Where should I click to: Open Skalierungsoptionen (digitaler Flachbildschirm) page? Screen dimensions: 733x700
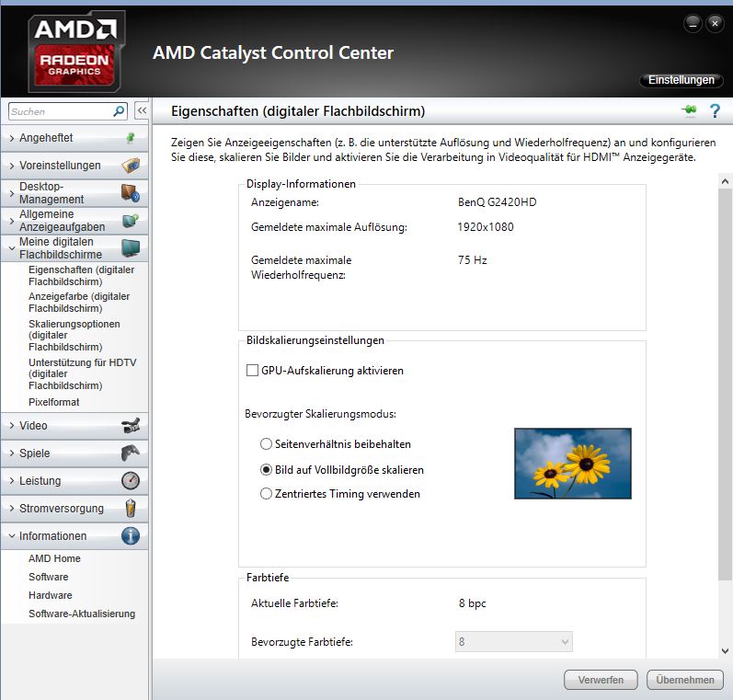pos(74,335)
